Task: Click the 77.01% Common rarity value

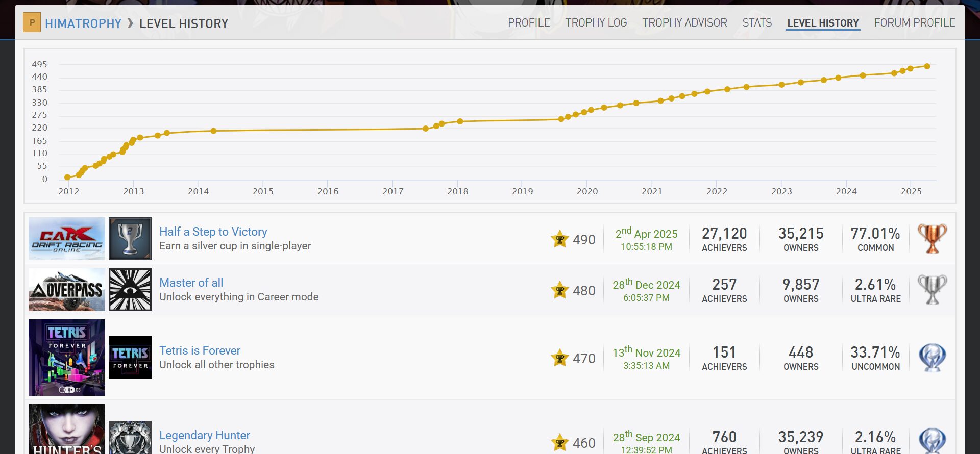Action: pos(875,234)
